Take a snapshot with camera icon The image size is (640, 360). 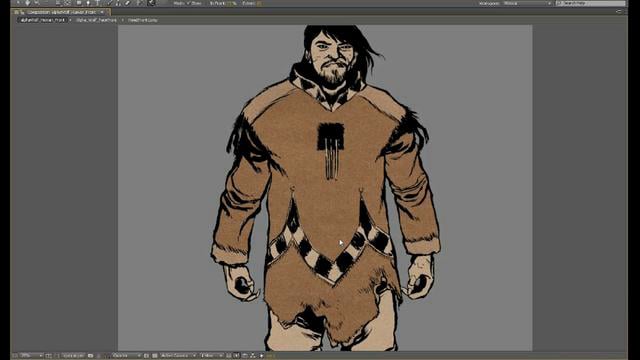click(x=90, y=356)
